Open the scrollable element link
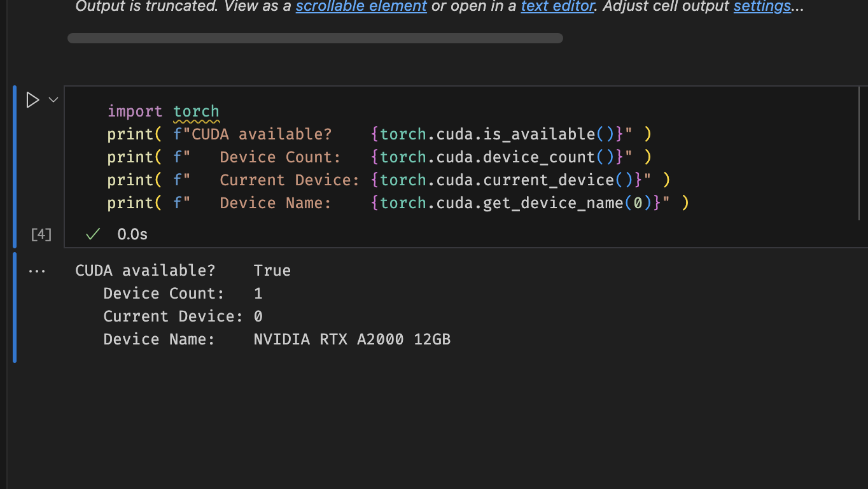 (361, 6)
